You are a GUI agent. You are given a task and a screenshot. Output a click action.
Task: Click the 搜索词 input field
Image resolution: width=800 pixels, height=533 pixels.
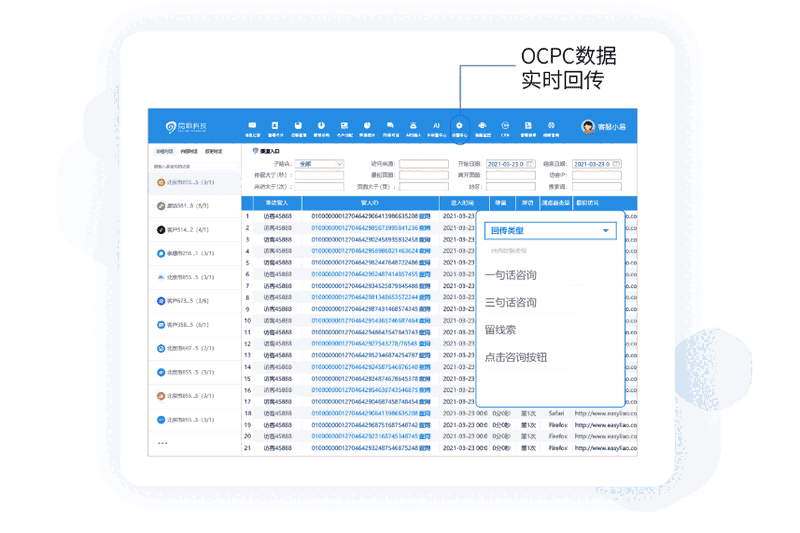[x=596, y=187]
